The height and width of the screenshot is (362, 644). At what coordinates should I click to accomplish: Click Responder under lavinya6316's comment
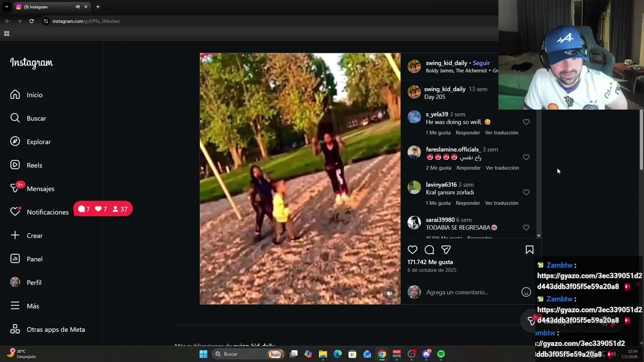(467, 203)
